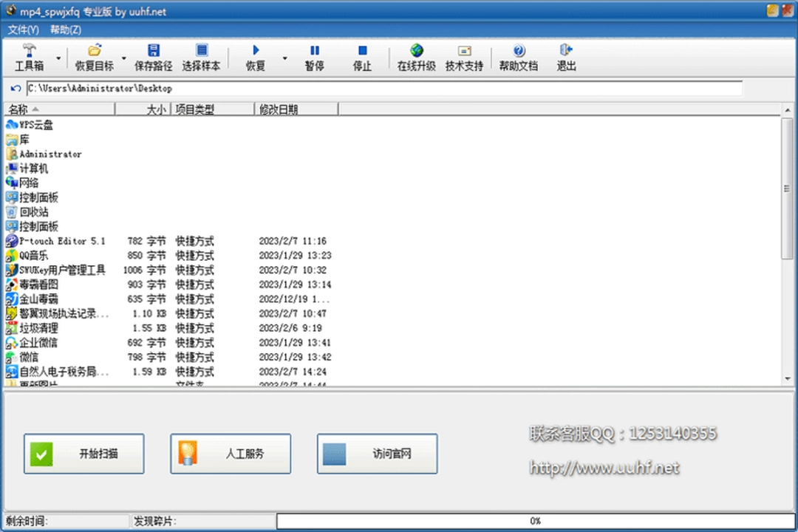The height and width of the screenshot is (532, 798).
Task: Click the 开始扫描 button
Action: tap(84, 454)
